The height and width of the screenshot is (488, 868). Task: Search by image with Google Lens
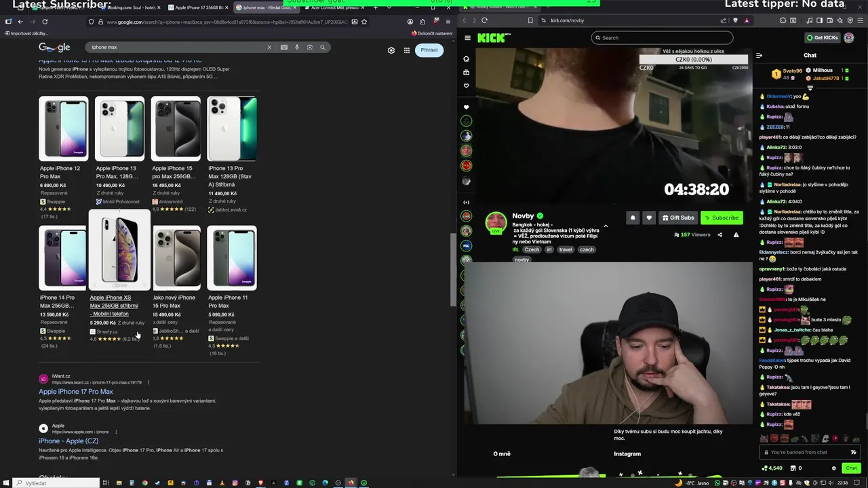[309, 47]
